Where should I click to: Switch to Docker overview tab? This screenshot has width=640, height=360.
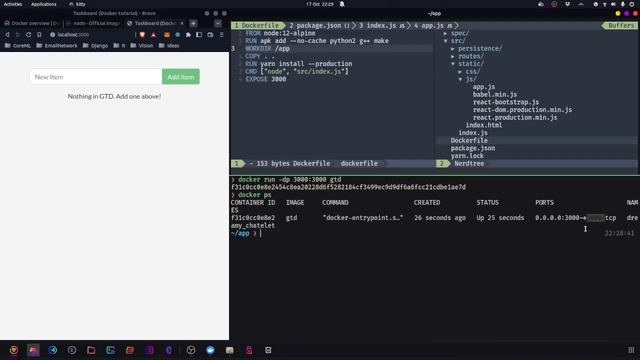32,23
